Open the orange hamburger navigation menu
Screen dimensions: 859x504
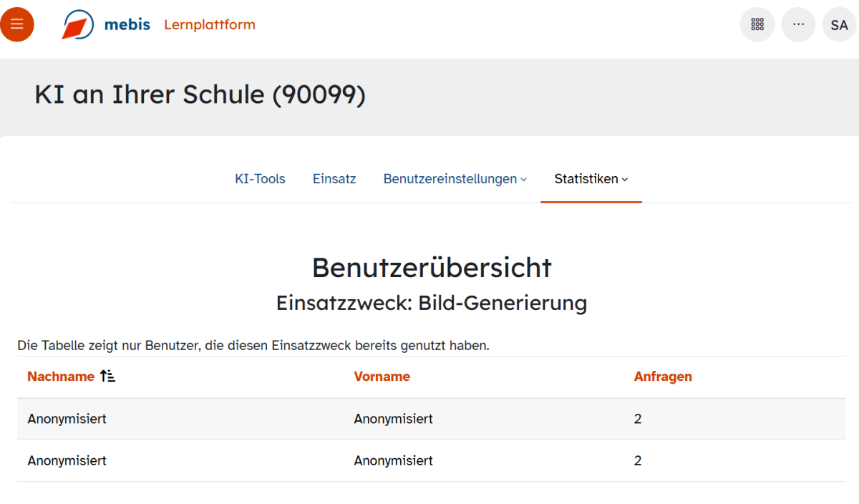pos(17,24)
